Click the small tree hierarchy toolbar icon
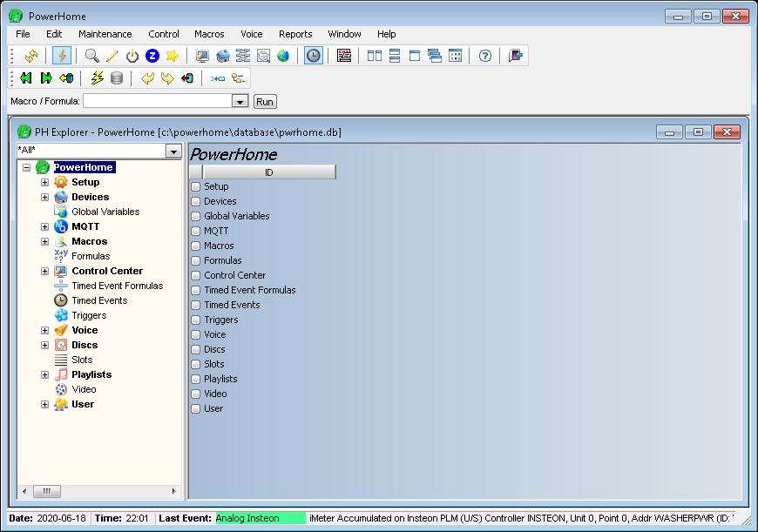The height and width of the screenshot is (532, 758). pos(239,78)
